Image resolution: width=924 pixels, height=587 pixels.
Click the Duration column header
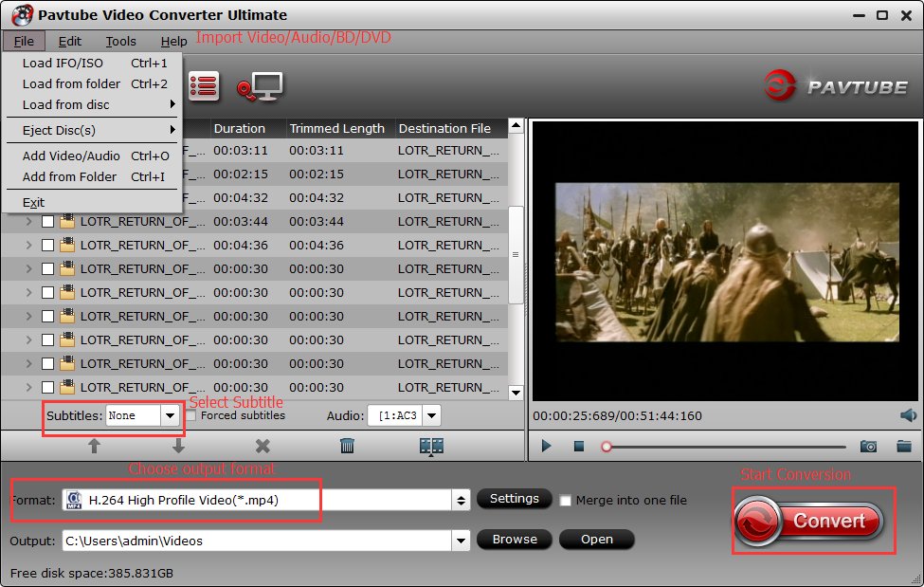[248, 128]
